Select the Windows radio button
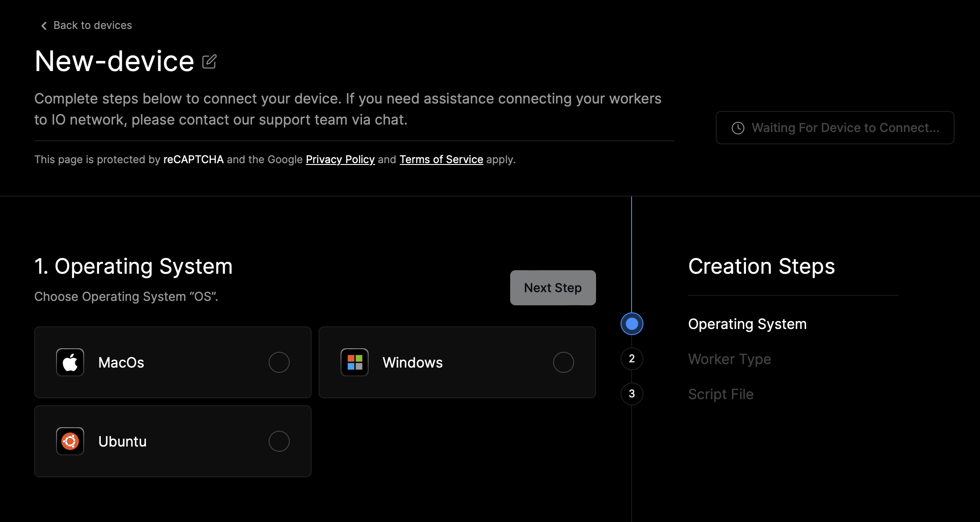The image size is (980, 522). point(564,362)
